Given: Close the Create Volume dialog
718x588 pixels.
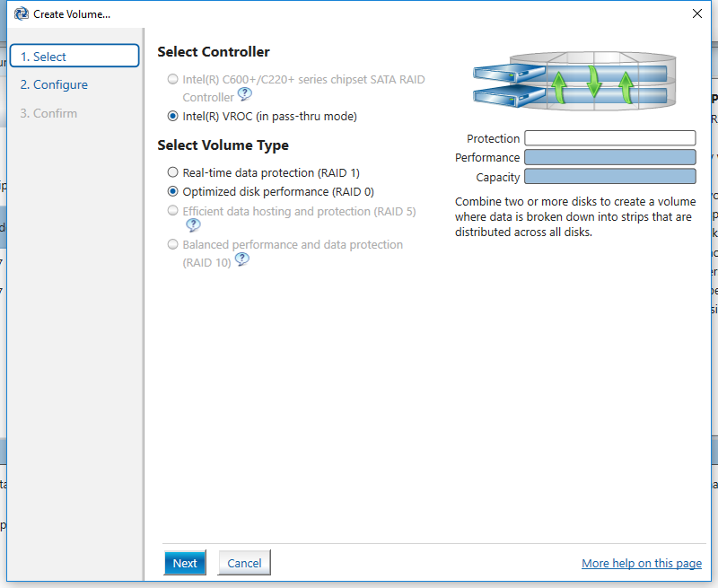Looking at the screenshot, I should pos(697,13).
